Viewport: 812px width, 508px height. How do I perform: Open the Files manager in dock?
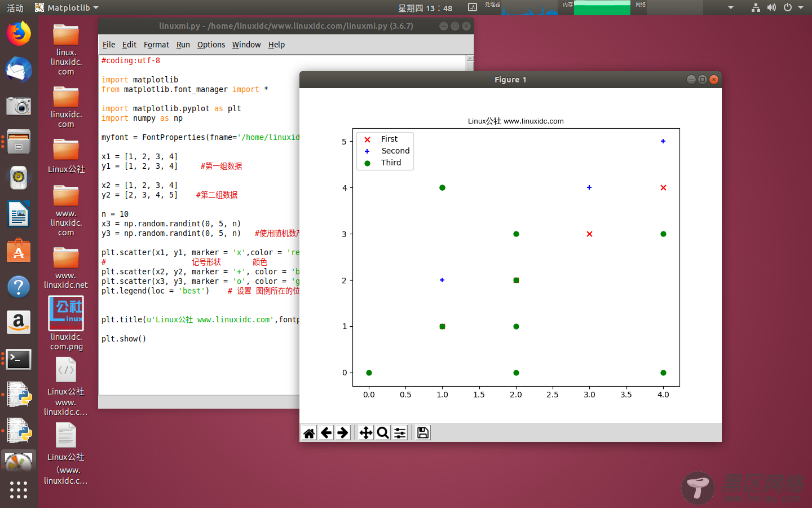(19, 142)
